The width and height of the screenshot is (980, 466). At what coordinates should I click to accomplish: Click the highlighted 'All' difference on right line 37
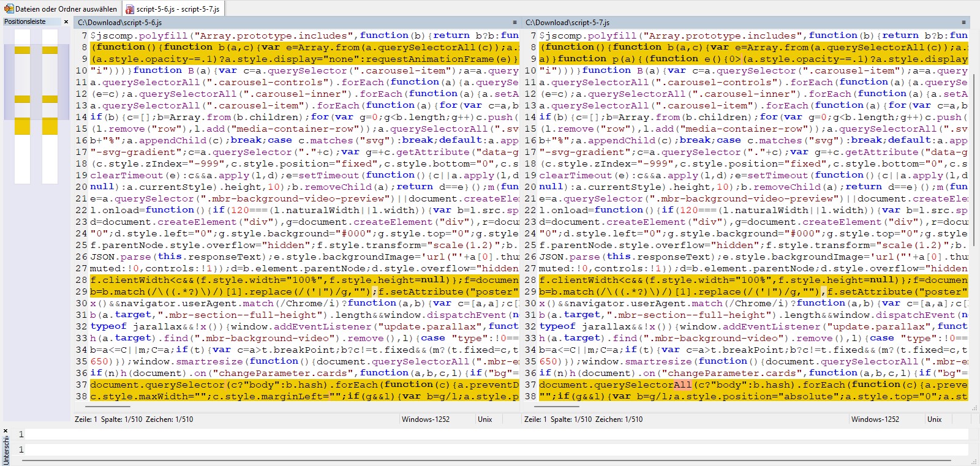(682, 385)
